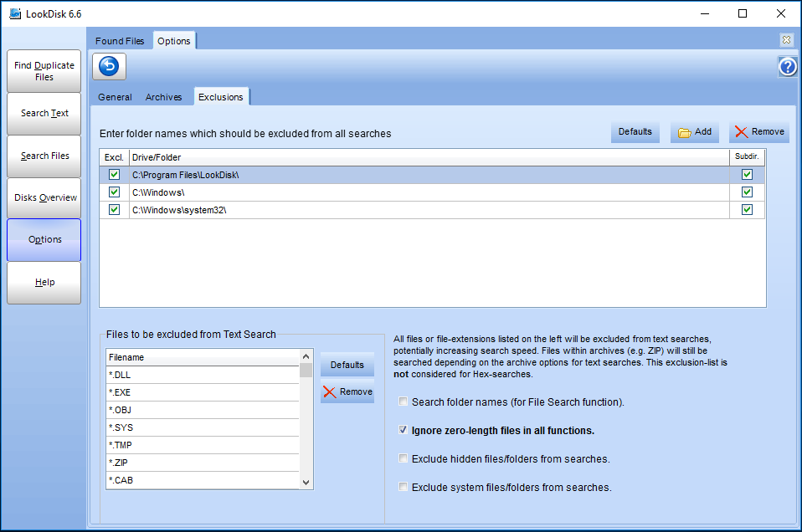Viewport: 802px width, 532px height.
Task: Open Search Files in the sidebar
Action: (x=44, y=156)
